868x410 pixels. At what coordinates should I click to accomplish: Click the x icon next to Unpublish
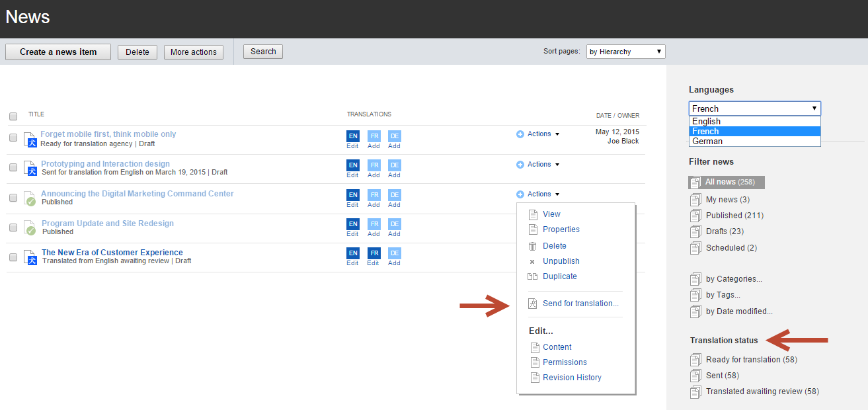pos(533,261)
